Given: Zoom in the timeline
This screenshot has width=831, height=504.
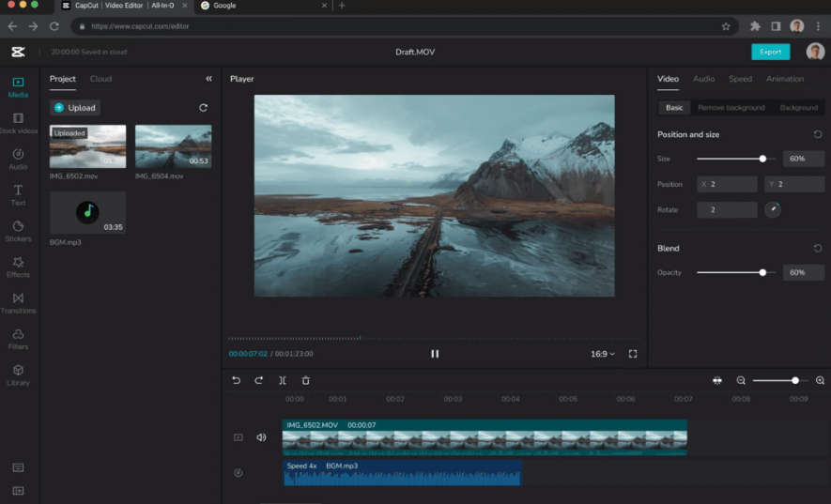Looking at the screenshot, I should 820,380.
